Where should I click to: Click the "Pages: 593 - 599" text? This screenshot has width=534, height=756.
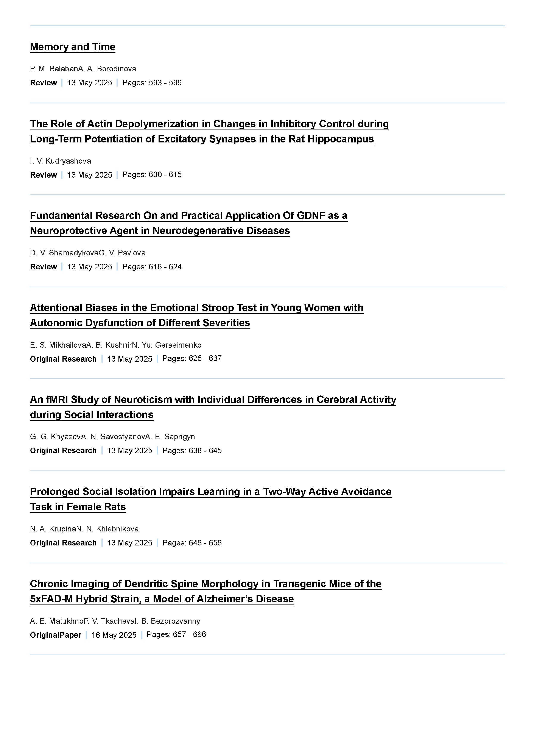(x=152, y=83)
